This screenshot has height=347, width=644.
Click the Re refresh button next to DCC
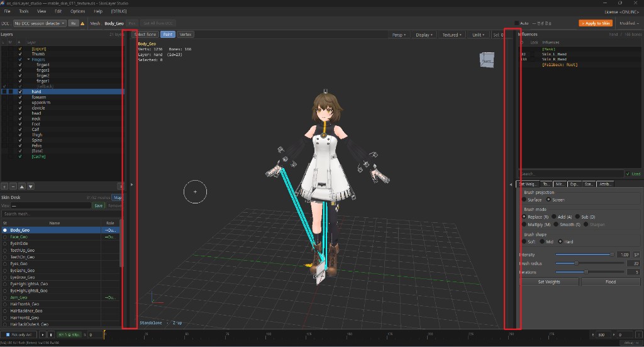pos(73,23)
